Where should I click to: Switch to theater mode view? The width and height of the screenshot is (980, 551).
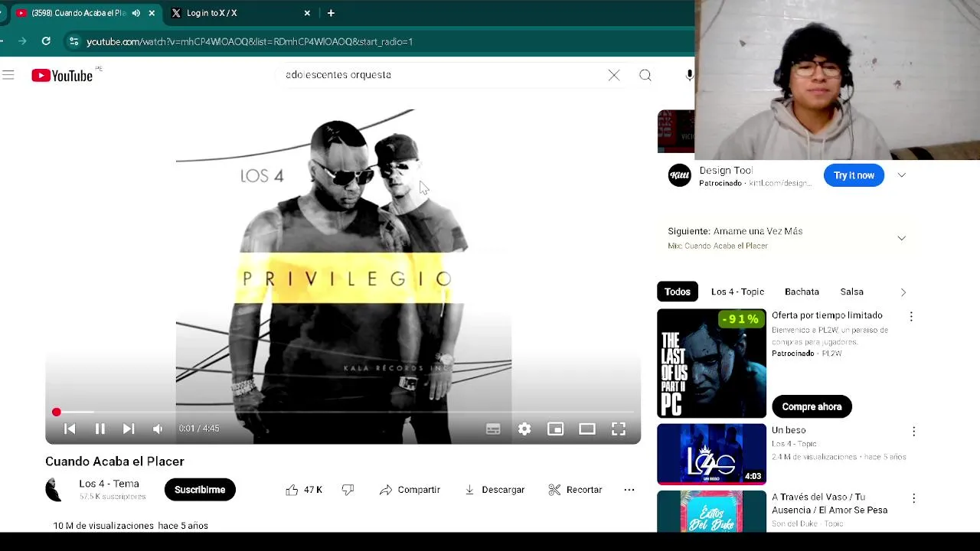click(587, 429)
